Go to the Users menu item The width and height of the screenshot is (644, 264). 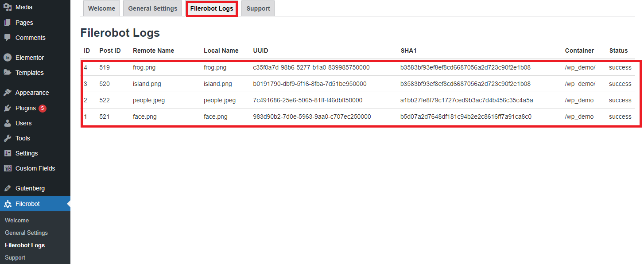(35, 123)
